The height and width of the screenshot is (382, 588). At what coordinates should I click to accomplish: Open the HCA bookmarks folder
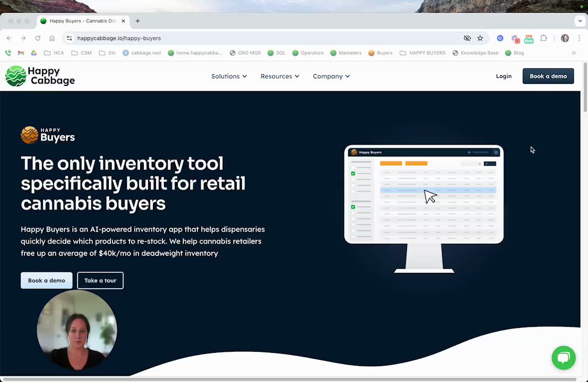(54, 53)
